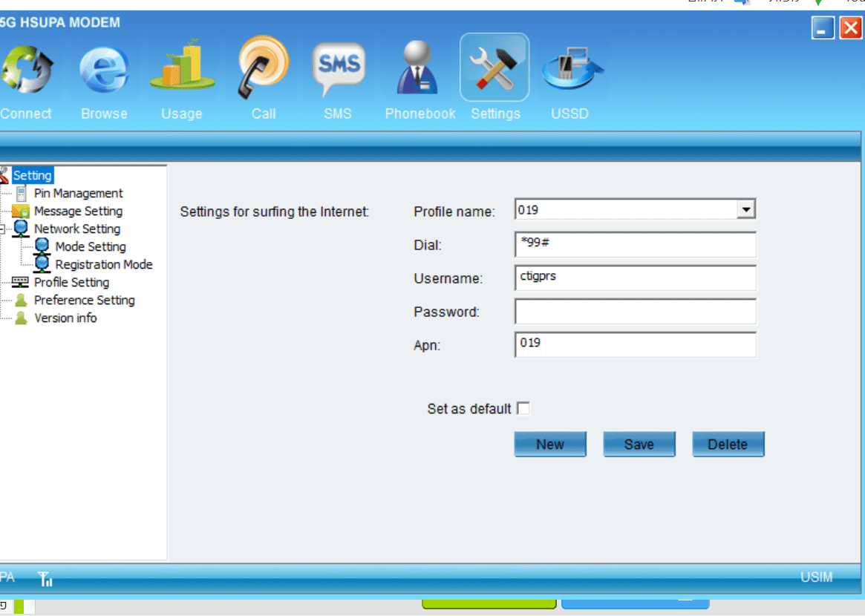
Task: Click the USIM status bar text
Action: [816, 577]
